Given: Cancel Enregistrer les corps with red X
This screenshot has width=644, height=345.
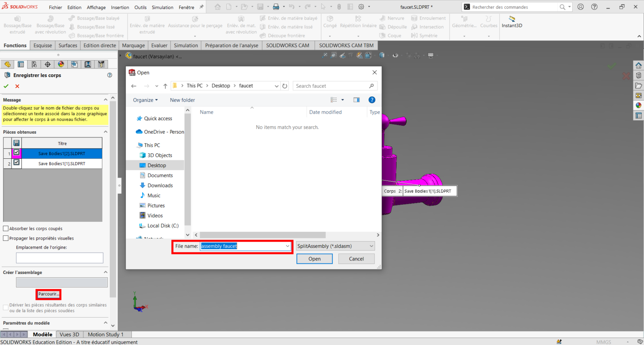Looking at the screenshot, I should click(x=17, y=86).
